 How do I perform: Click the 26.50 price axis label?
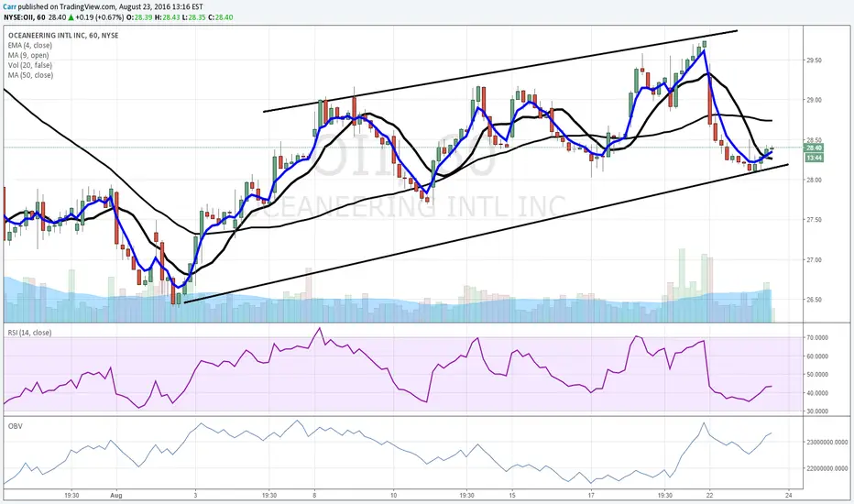tap(814, 300)
